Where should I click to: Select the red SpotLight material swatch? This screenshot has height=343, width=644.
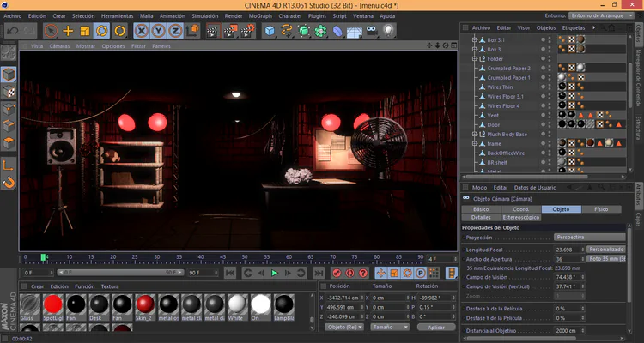coord(54,304)
